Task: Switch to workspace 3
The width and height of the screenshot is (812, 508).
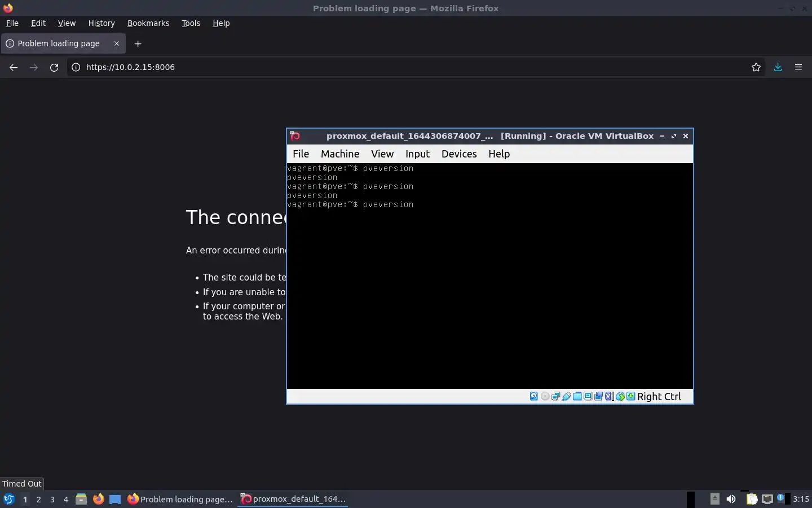Action: coord(52,499)
